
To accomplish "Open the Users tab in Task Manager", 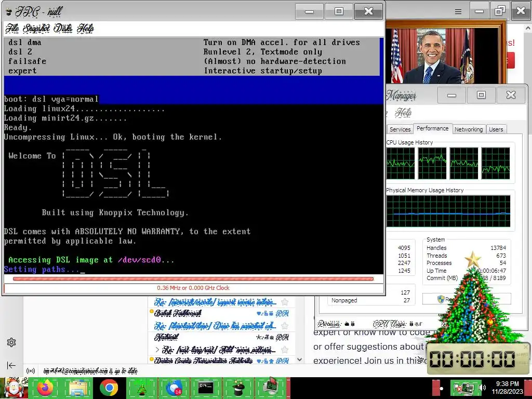I will point(496,129).
